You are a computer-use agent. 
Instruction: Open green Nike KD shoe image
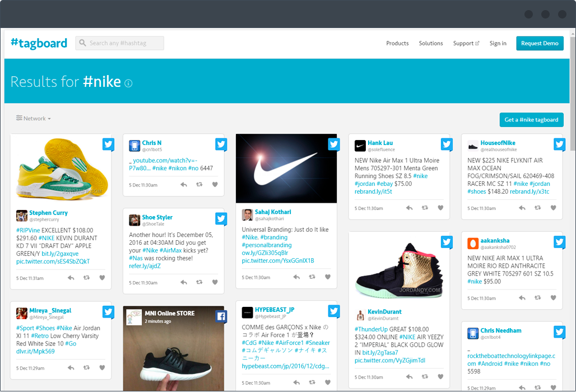[61, 168]
